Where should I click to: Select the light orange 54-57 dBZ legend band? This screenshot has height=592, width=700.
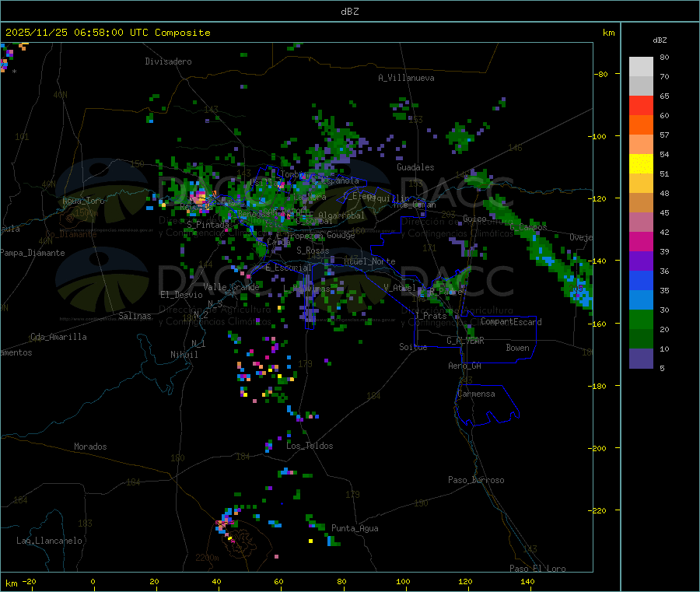point(641,145)
